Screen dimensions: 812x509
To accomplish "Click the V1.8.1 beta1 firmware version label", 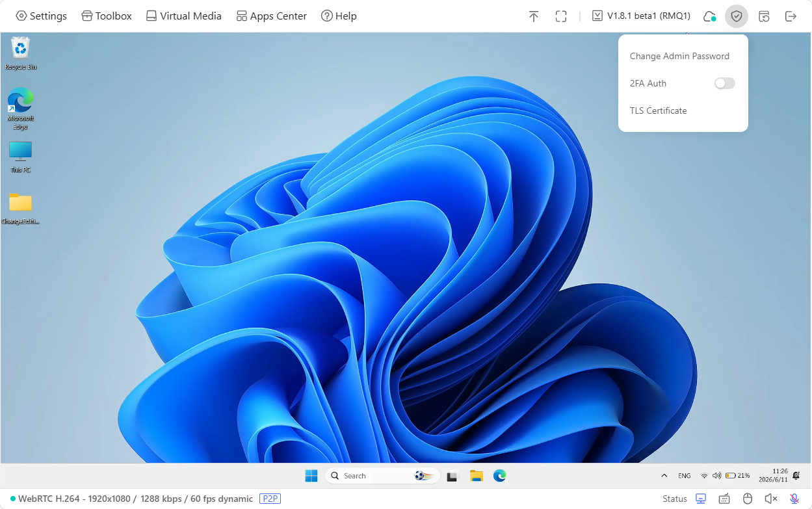I will click(x=641, y=16).
